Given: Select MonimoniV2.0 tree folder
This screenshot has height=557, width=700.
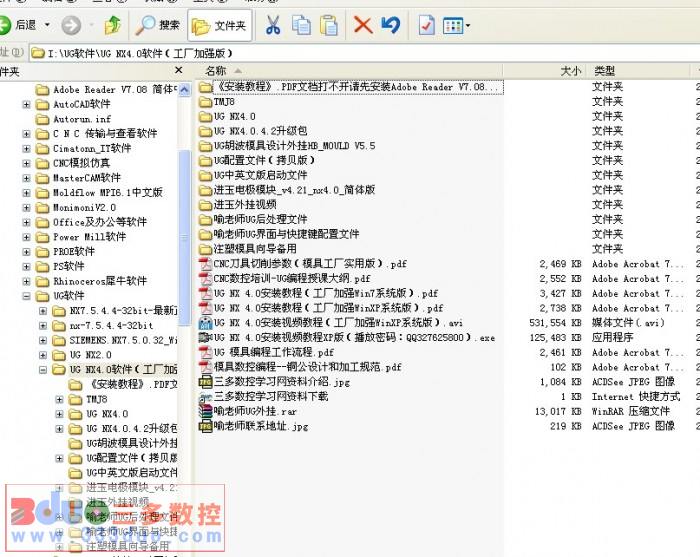Looking at the screenshot, I should 76,208.
